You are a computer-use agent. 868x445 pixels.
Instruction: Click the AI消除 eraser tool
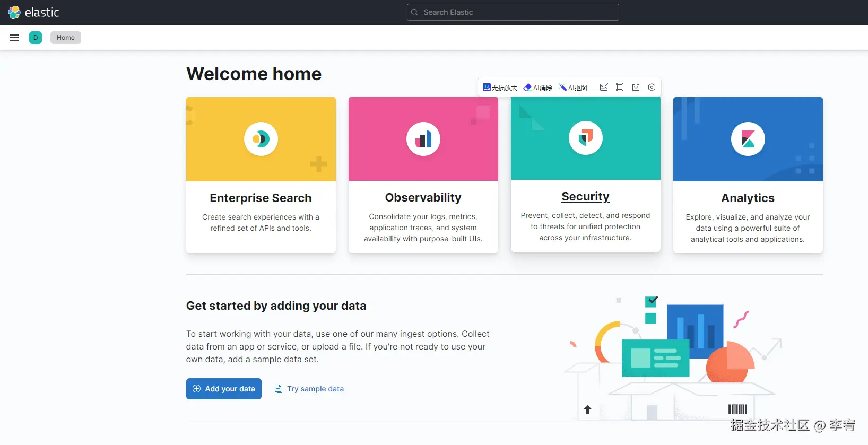click(538, 88)
